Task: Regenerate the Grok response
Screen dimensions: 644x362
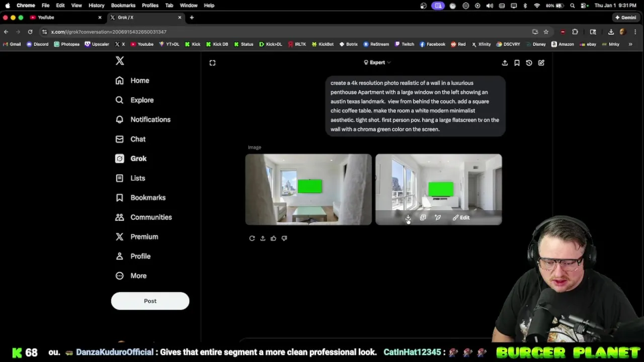Action: coord(252,238)
